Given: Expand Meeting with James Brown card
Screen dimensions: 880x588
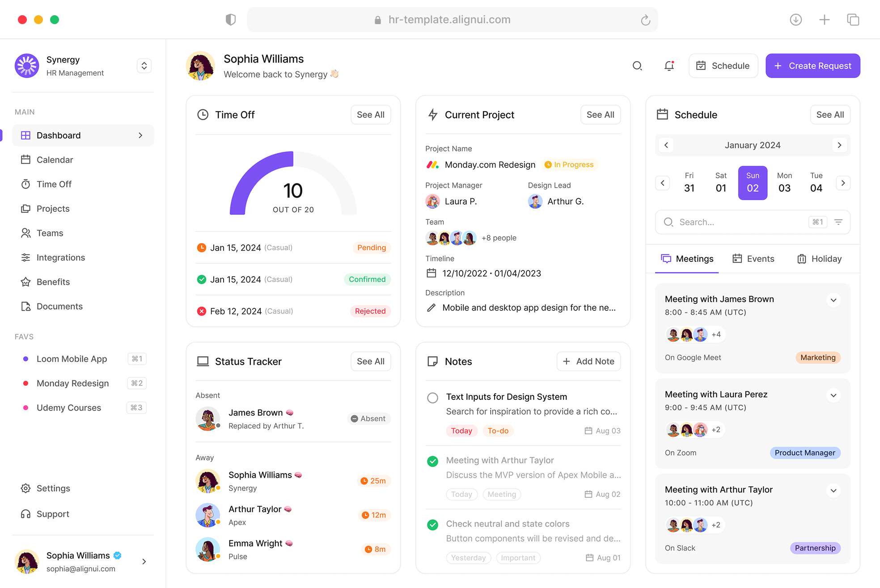Looking at the screenshot, I should coord(833,300).
